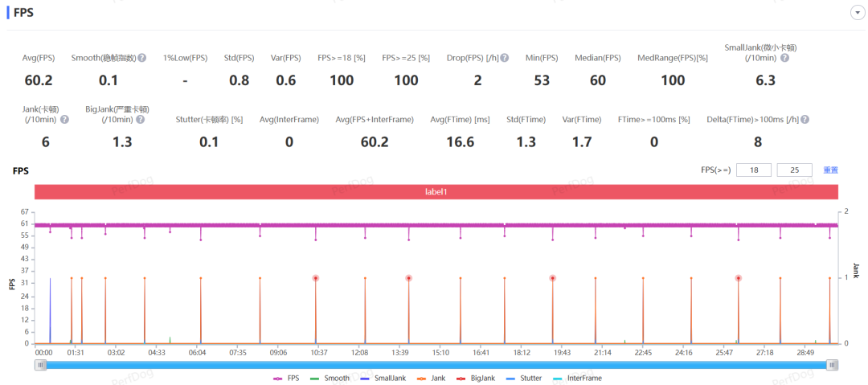Toggle the Smooth series in the legend
The image size is (868, 385).
(330, 379)
